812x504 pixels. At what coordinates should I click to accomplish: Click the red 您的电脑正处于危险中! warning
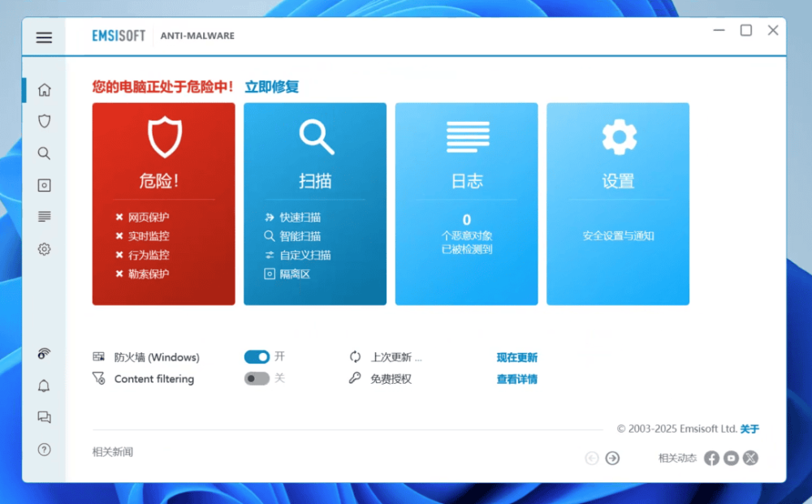point(163,86)
